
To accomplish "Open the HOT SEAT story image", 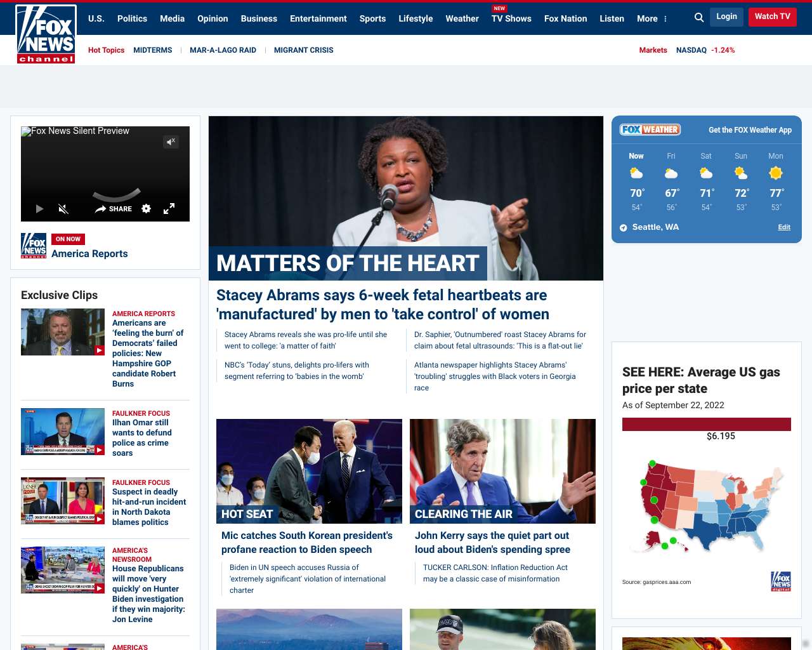I will (309, 471).
